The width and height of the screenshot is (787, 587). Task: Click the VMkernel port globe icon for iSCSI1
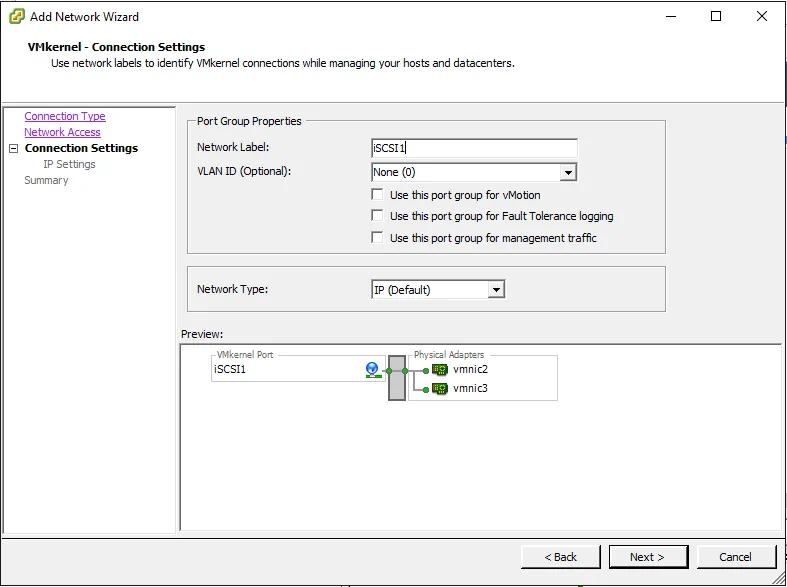click(372, 370)
